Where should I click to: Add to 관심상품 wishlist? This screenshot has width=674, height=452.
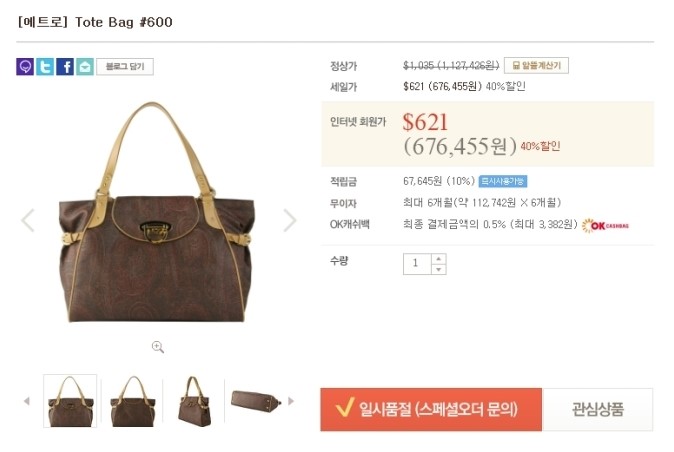pyautogui.click(x=597, y=409)
